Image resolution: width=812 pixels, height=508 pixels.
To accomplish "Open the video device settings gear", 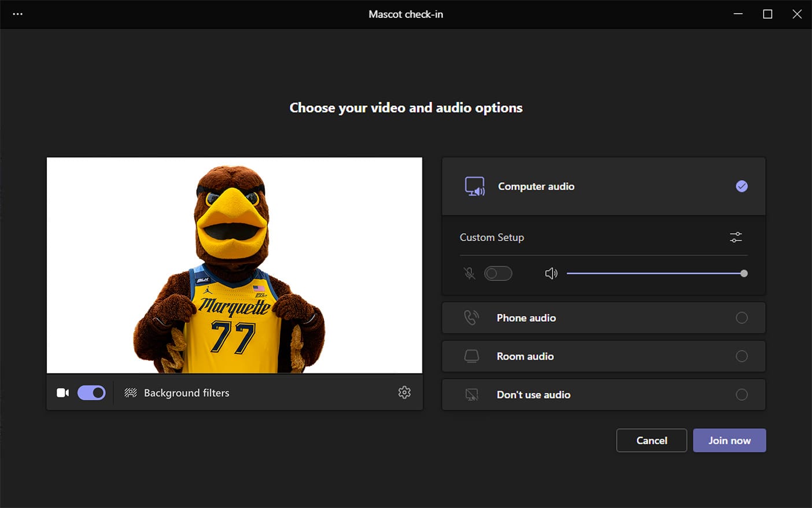I will (404, 392).
